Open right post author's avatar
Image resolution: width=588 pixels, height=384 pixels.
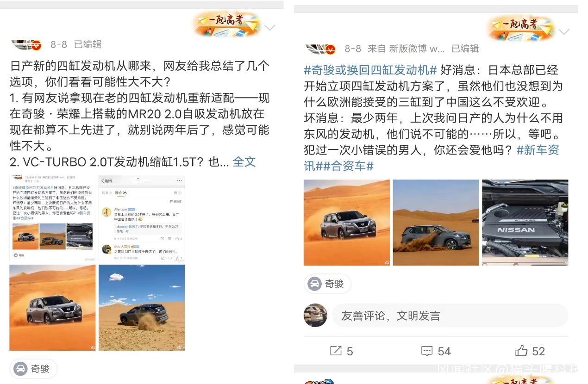[320, 49]
